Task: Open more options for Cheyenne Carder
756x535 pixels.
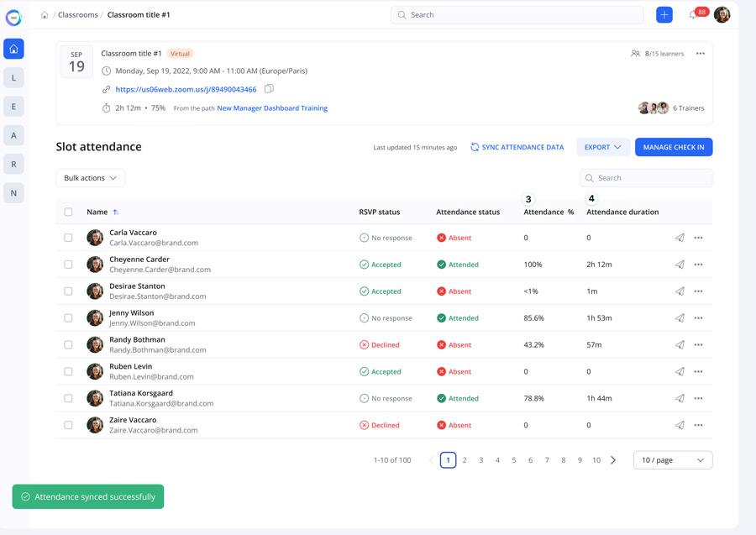Action: tap(698, 265)
